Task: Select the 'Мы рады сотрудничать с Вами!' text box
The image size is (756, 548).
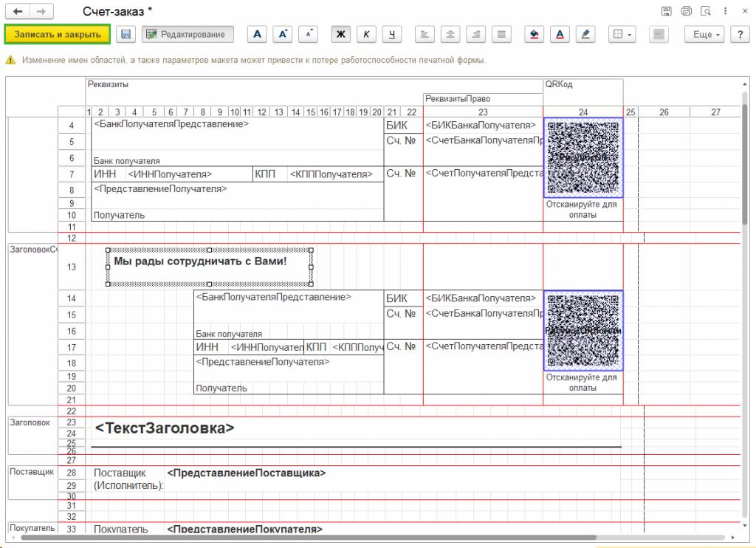Action: (209, 267)
